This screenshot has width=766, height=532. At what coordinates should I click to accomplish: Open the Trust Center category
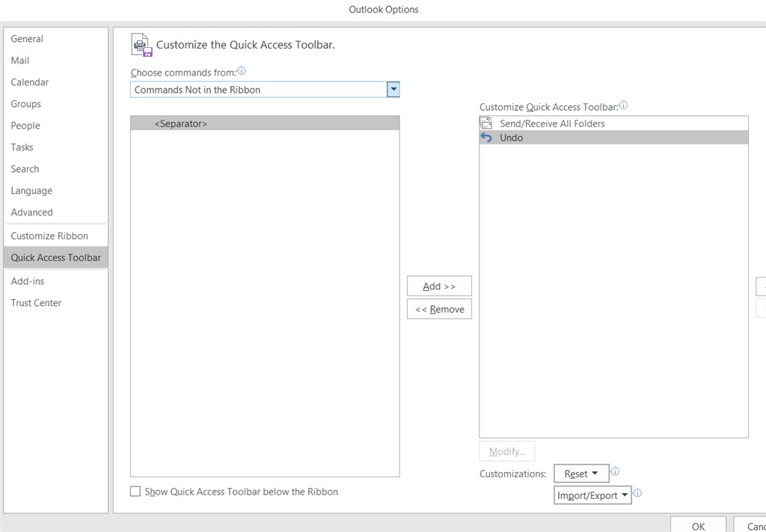pos(55,303)
